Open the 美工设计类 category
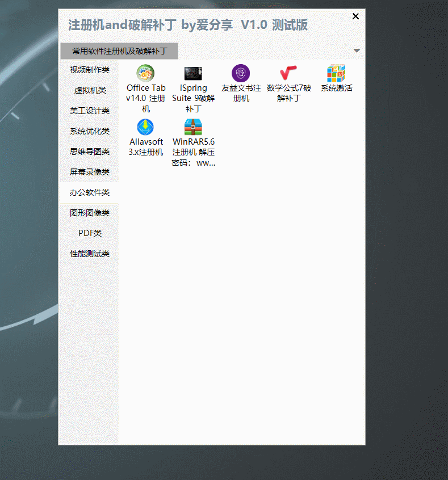This screenshot has height=480, width=448. tap(90, 111)
